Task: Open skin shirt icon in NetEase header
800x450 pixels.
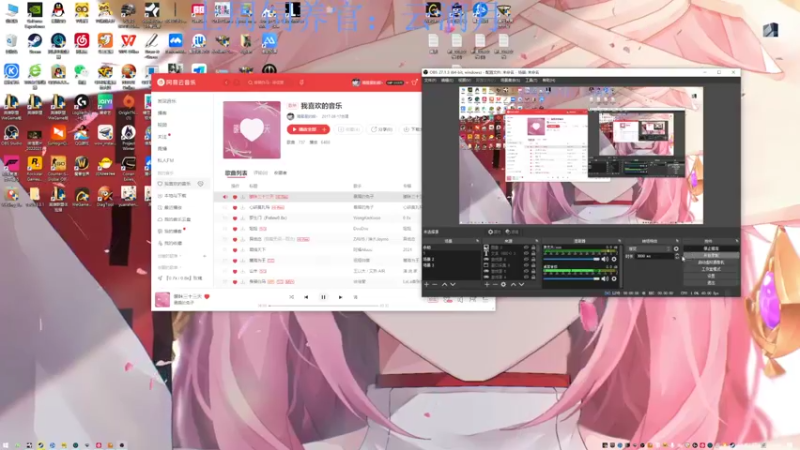Action: click(x=414, y=82)
